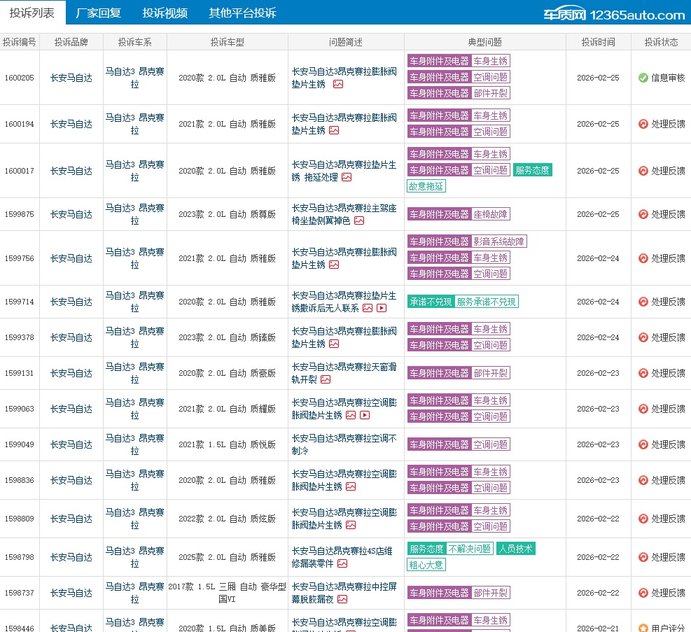The width and height of the screenshot is (691, 632).
Task: Click green 信息审核 status icon
Action: (x=643, y=77)
